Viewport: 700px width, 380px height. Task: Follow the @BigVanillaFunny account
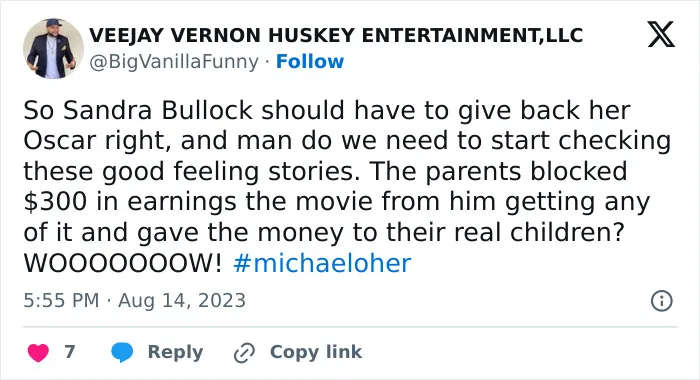310,62
